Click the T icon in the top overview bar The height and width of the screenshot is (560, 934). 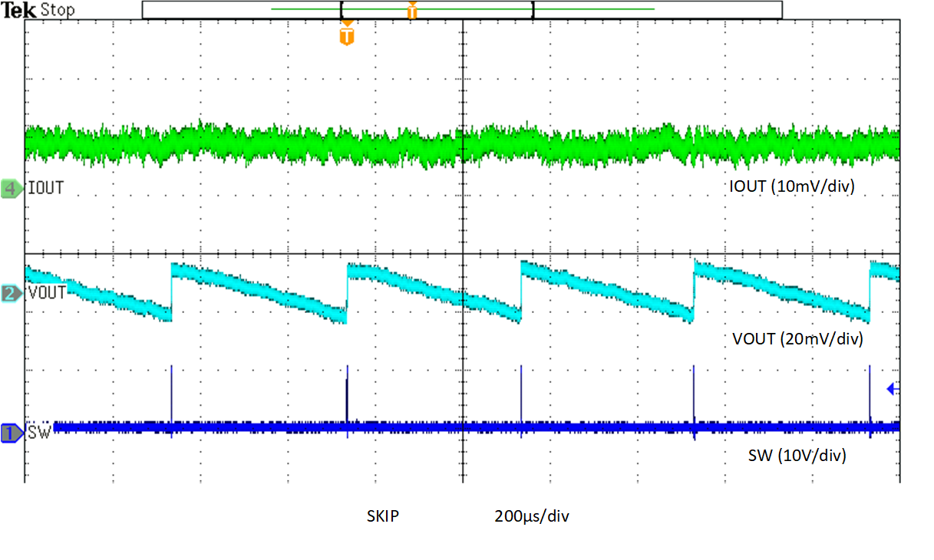pyautogui.click(x=413, y=9)
